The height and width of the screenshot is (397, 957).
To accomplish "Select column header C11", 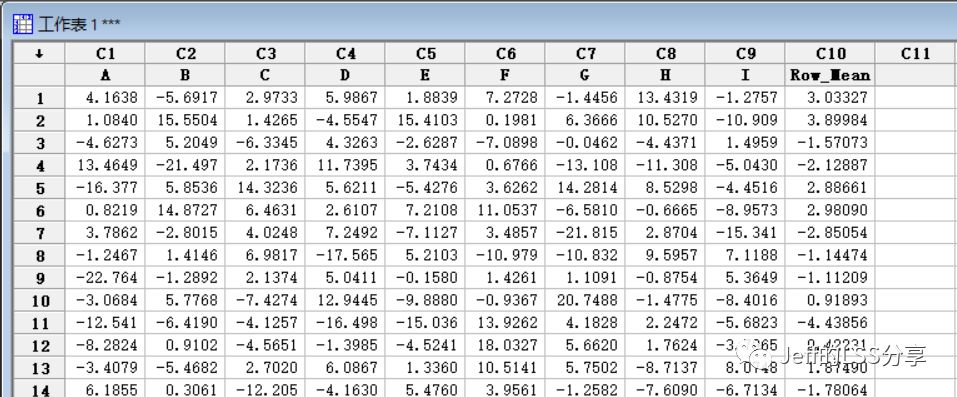I will point(915,53).
